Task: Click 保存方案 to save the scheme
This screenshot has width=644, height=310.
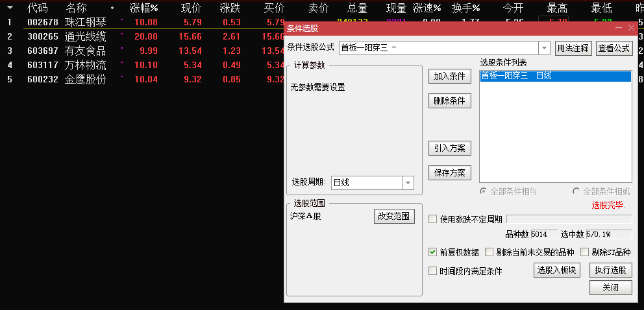Action: pos(450,173)
